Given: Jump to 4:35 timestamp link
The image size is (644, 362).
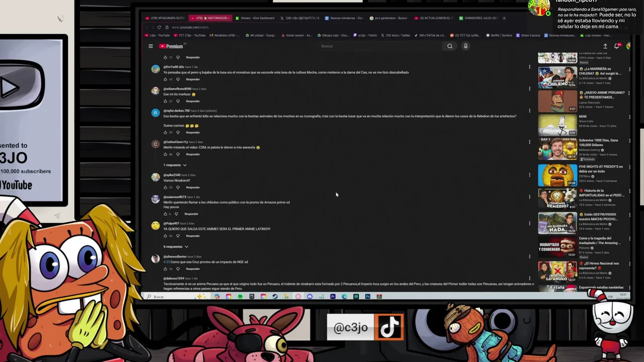Looking at the screenshot, I should pyautogui.click(x=167, y=262).
